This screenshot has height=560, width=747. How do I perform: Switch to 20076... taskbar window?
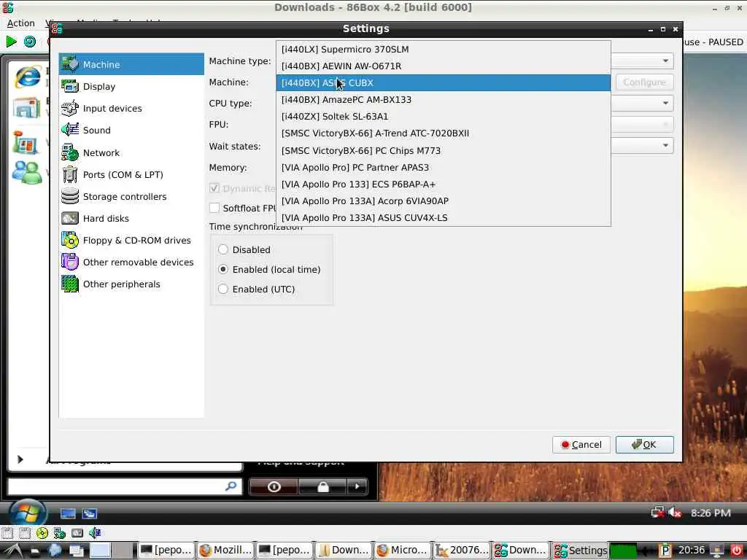pos(462,550)
